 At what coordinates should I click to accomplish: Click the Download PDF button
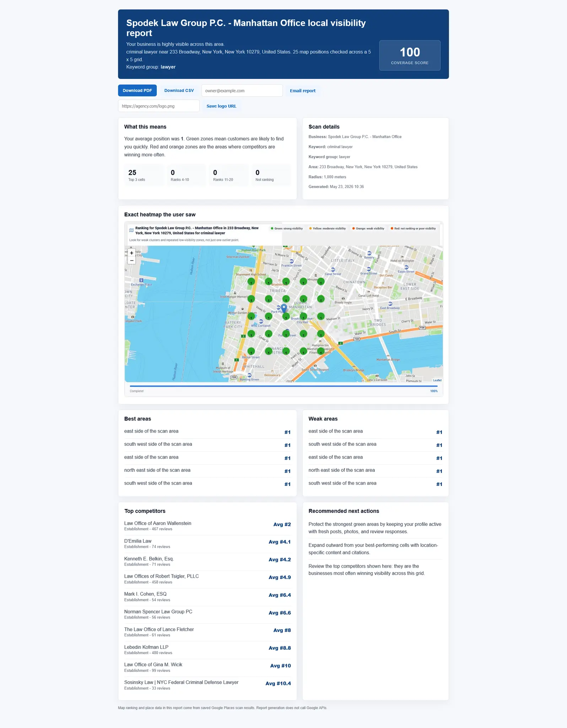(137, 91)
